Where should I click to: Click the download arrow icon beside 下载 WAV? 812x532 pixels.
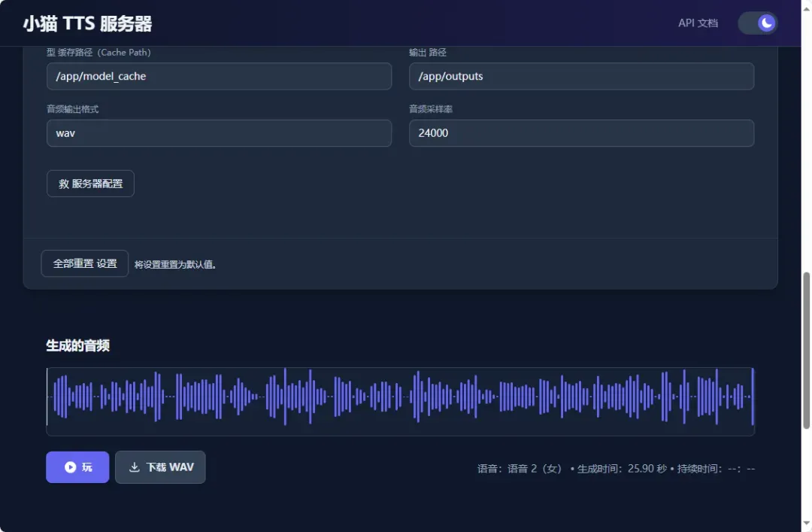tap(135, 467)
